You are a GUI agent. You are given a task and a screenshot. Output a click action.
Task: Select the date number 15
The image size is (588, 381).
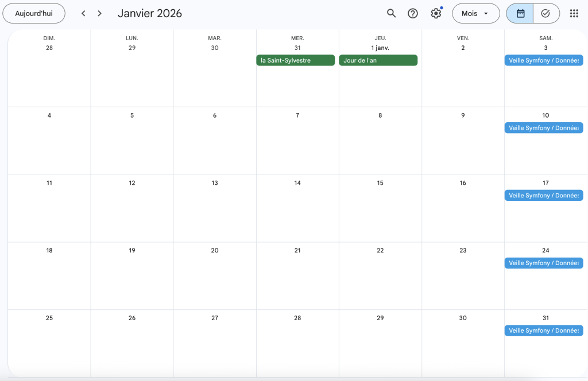(x=380, y=183)
